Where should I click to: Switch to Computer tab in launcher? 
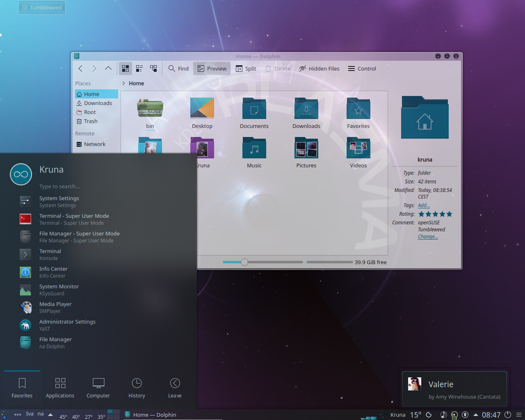point(98,388)
